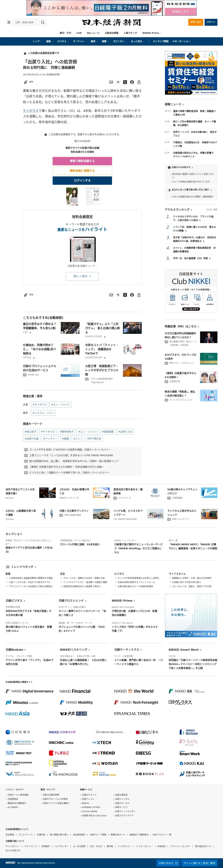Open the 賃貸住宅経営セミナー sidebar ad banner
The width and height of the screenshot is (223, 868).
(x=191, y=73)
